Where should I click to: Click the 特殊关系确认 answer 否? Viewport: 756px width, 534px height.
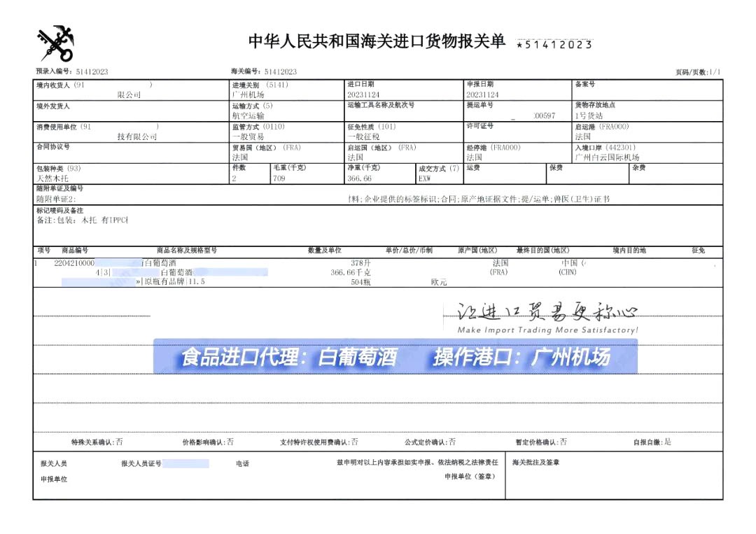pyautogui.click(x=119, y=442)
